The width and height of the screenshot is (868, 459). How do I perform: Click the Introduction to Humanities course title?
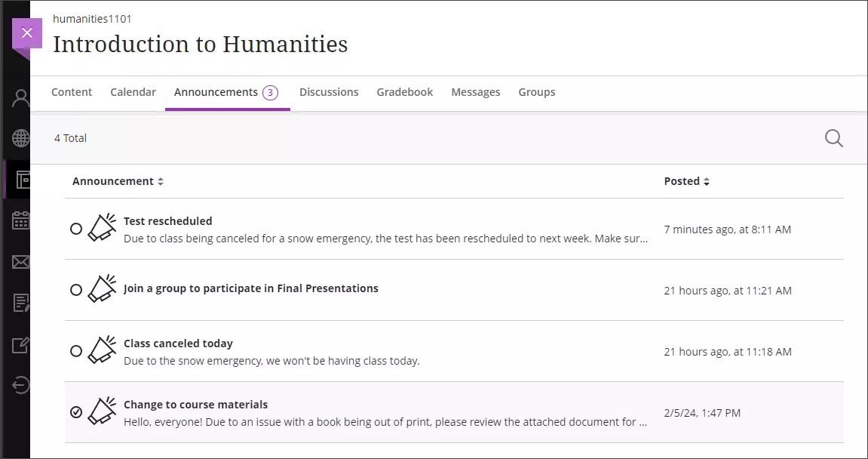(x=200, y=44)
